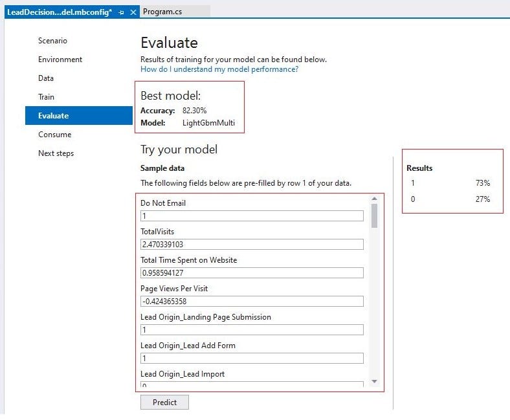Click the Try your model heading
510x420 pixels.
click(x=179, y=149)
